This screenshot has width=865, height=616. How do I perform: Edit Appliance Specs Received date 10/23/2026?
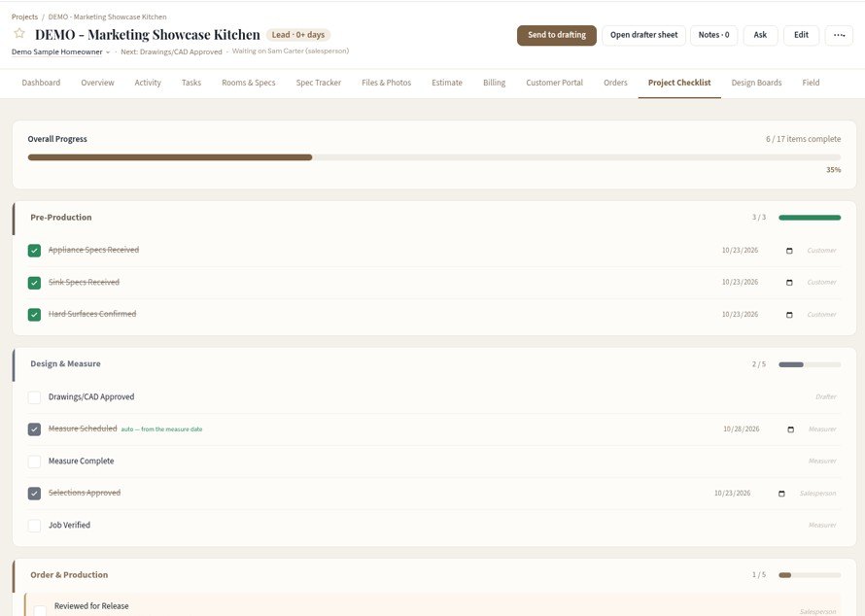[740, 251]
